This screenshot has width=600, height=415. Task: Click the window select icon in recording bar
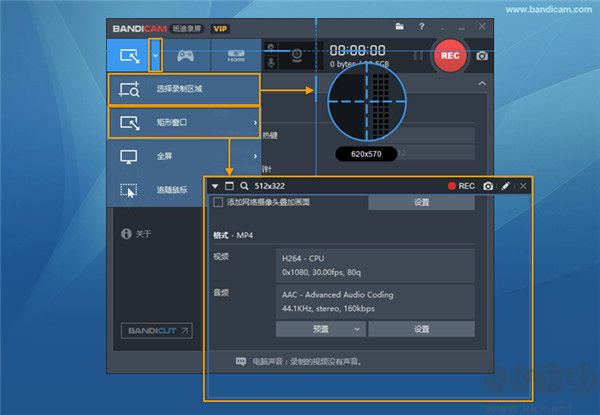tap(229, 186)
